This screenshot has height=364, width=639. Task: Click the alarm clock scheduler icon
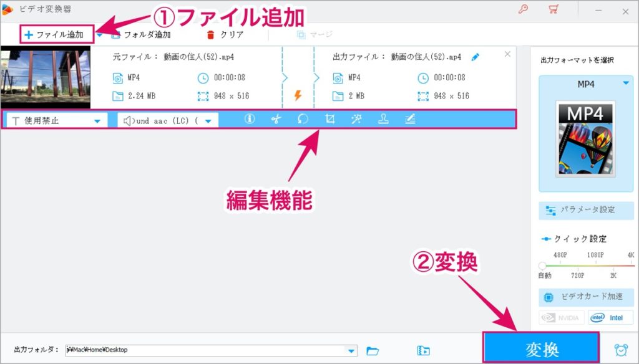tap(621, 350)
